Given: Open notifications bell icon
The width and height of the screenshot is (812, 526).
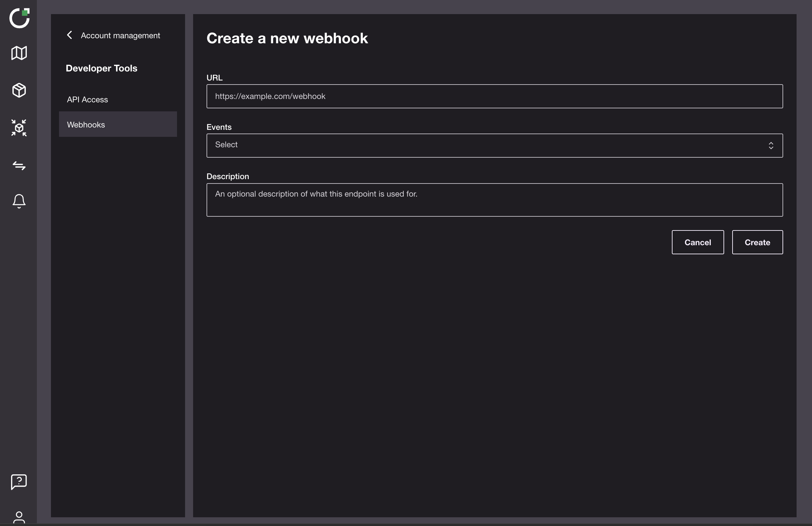Looking at the screenshot, I should (19, 201).
